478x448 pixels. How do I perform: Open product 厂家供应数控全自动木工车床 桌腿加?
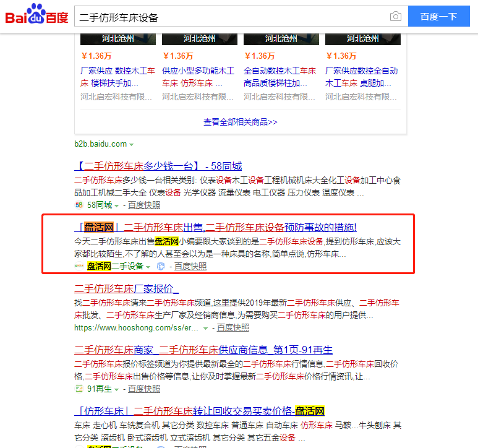tap(362, 77)
